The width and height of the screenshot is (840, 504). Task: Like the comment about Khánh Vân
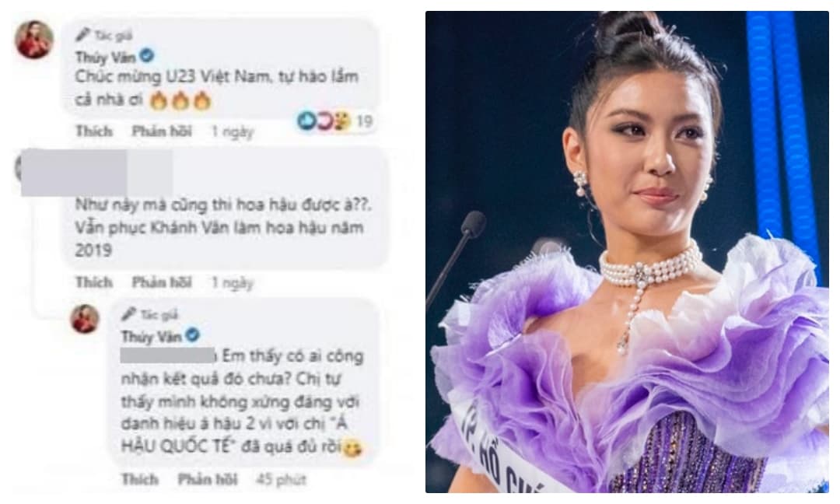(94, 282)
